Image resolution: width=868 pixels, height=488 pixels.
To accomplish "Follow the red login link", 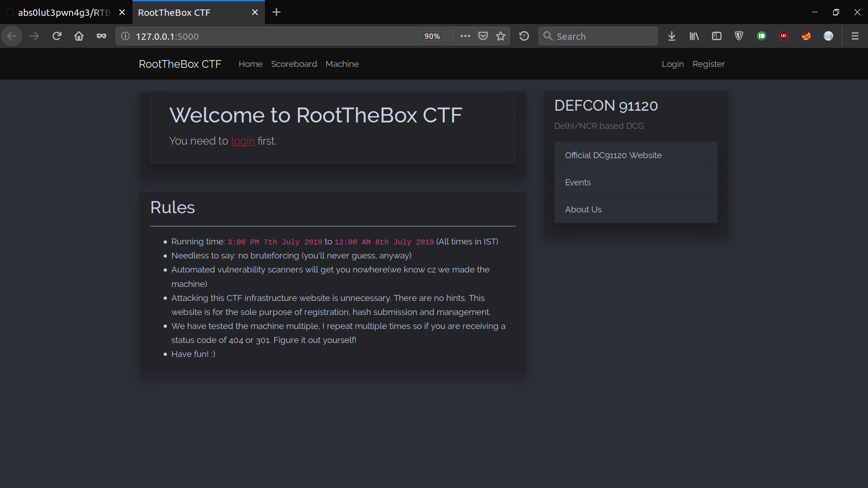I will point(243,141).
